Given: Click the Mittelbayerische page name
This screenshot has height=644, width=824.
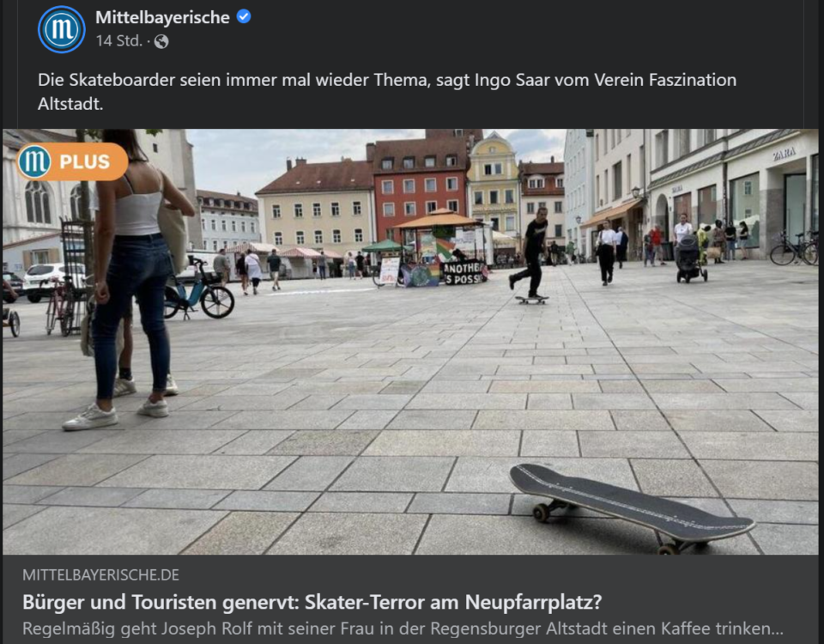Looking at the screenshot, I should pos(162,17).
